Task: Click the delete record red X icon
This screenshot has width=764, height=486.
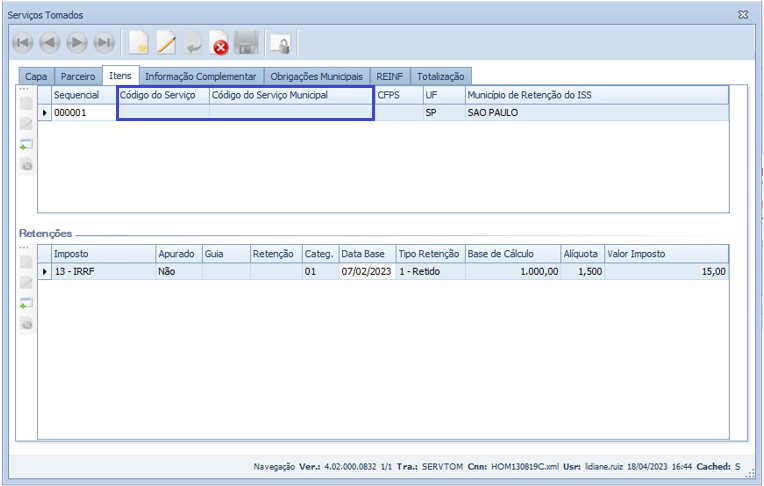Action: [x=220, y=43]
